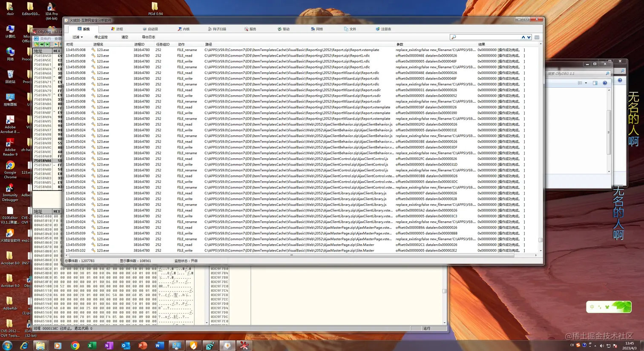Open Outlook from the taskbar
The width and height of the screenshot is (644, 351).
pos(126,345)
